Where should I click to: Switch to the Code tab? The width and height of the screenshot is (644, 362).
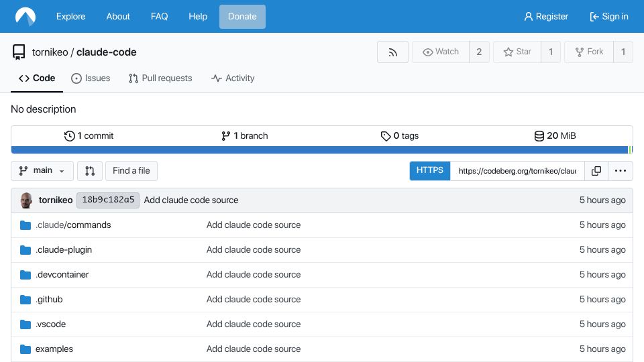point(37,78)
